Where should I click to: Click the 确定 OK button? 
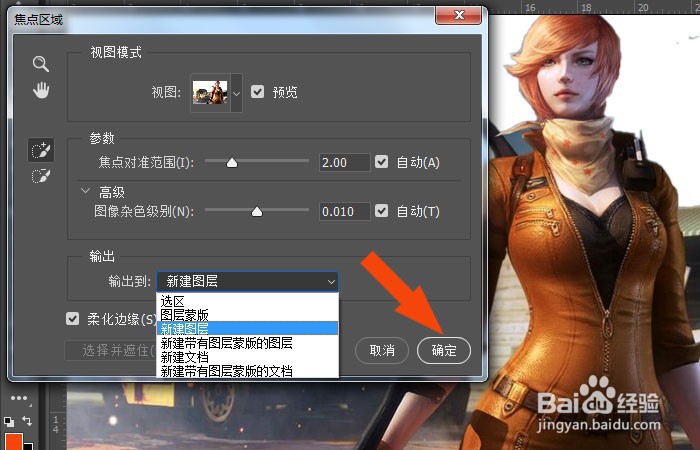pos(444,350)
